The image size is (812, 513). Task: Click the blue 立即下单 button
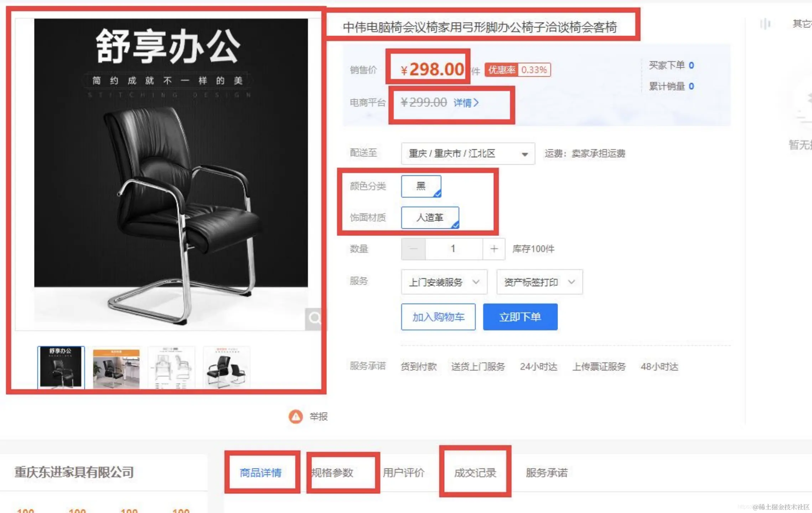pyautogui.click(x=520, y=317)
